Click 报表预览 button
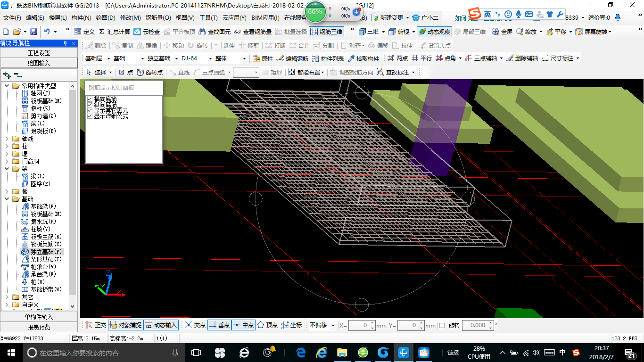The image size is (644, 362). pyautogui.click(x=39, y=327)
